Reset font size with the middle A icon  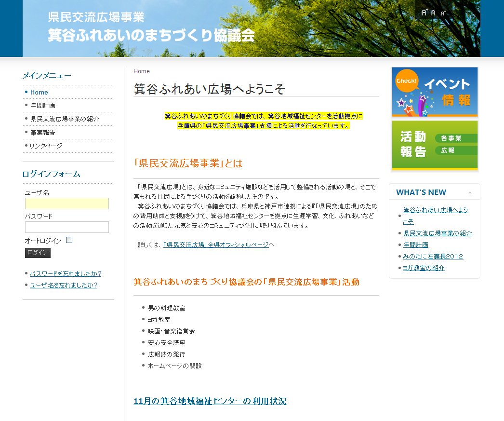click(x=434, y=13)
